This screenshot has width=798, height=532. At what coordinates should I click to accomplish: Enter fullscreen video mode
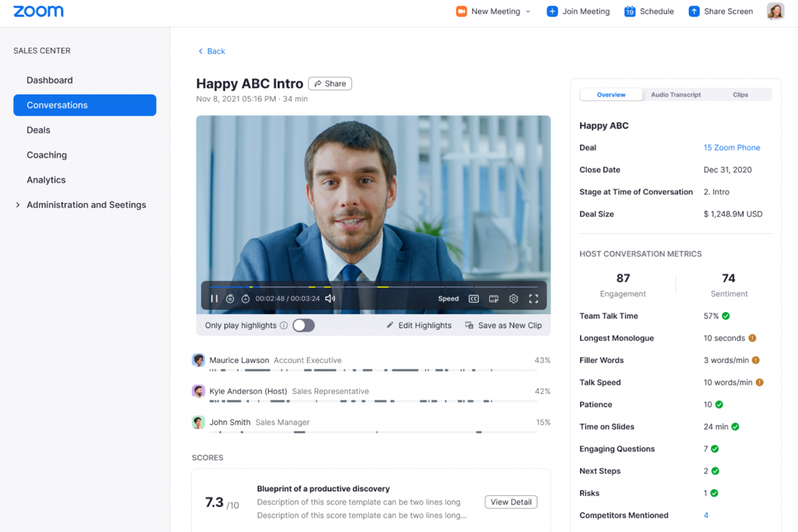(533, 299)
